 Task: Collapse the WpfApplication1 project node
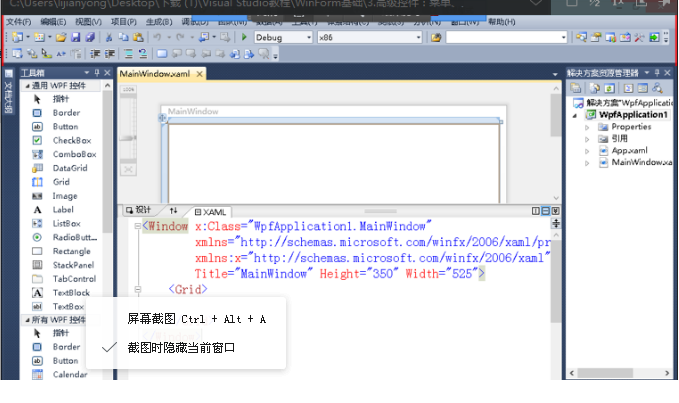(575, 116)
